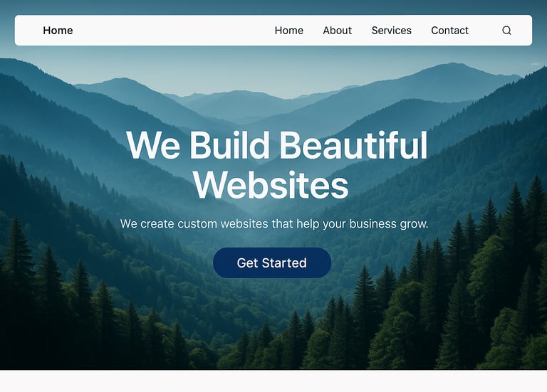Select the custom websites tagline sentence
547x392 pixels.
[x=274, y=224]
